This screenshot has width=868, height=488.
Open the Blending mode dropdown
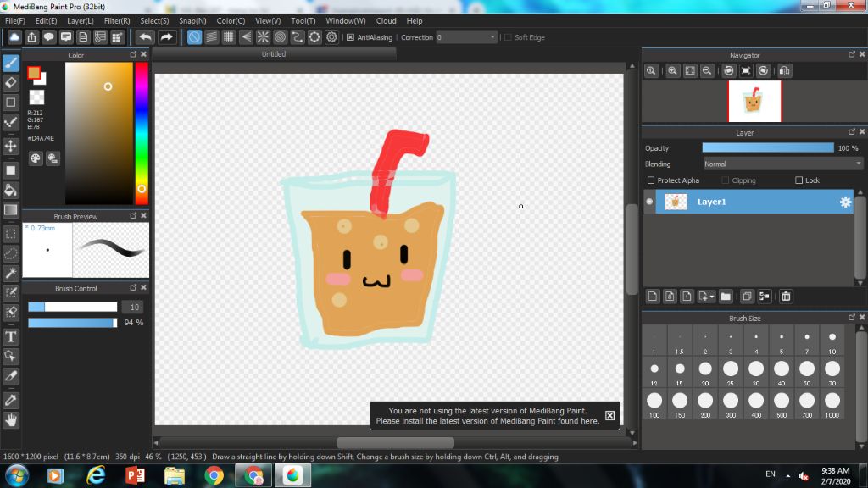(x=782, y=164)
